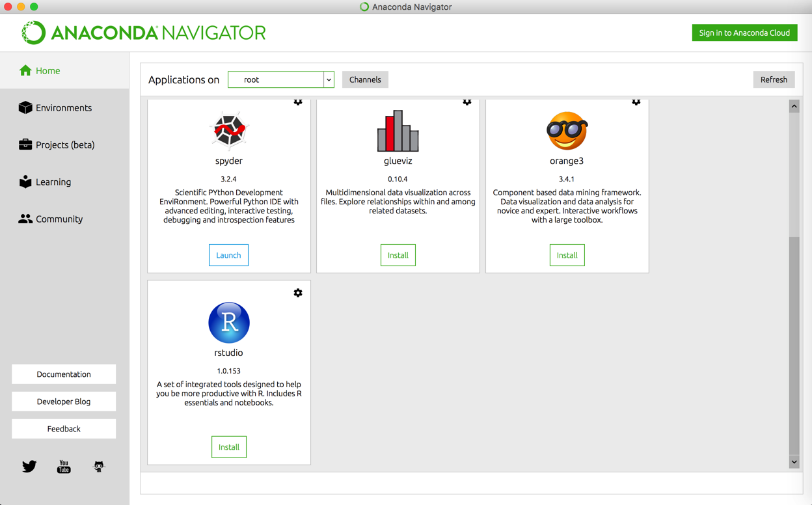Image resolution: width=812 pixels, height=505 pixels.
Task: Click the rstudio version 1.0.153 text
Action: [228, 371]
